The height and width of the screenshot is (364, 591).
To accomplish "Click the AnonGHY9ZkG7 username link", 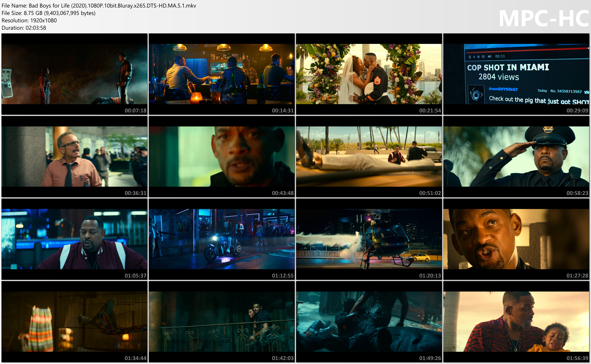I will coord(503,89).
